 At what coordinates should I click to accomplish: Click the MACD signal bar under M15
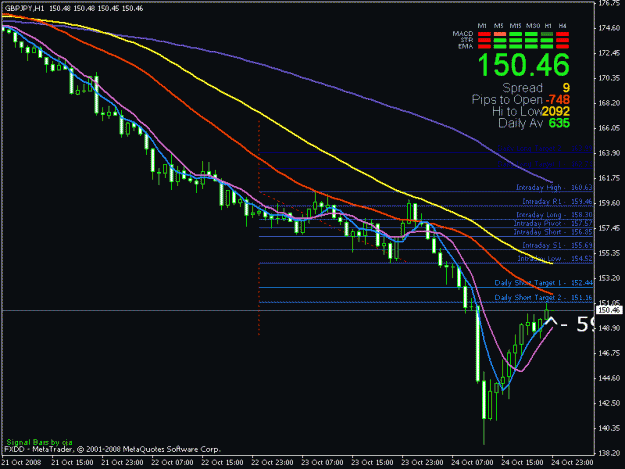click(515, 34)
